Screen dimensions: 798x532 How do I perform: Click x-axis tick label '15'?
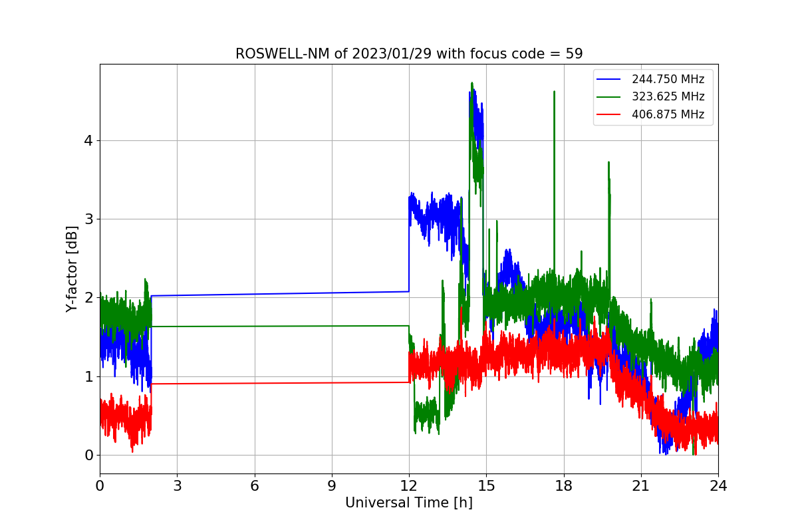pyautogui.click(x=486, y=485)
